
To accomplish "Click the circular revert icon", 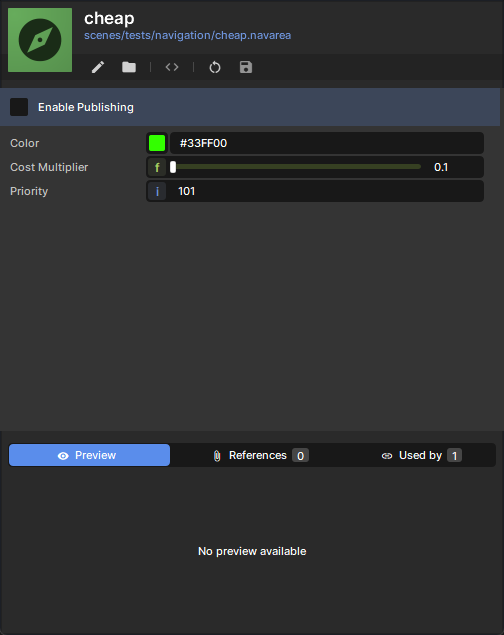I will [215, 67].
